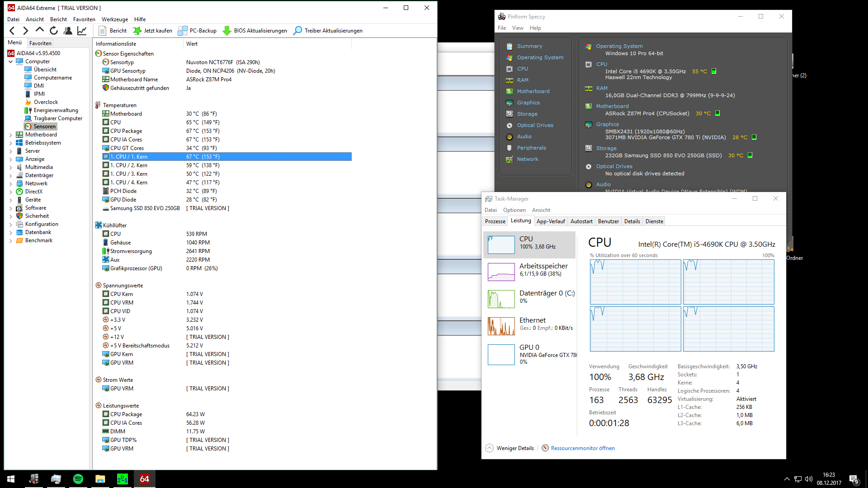Click BIOS Aktualisierungen download icon
Viewport: 868px width, 488px height.
227,31
